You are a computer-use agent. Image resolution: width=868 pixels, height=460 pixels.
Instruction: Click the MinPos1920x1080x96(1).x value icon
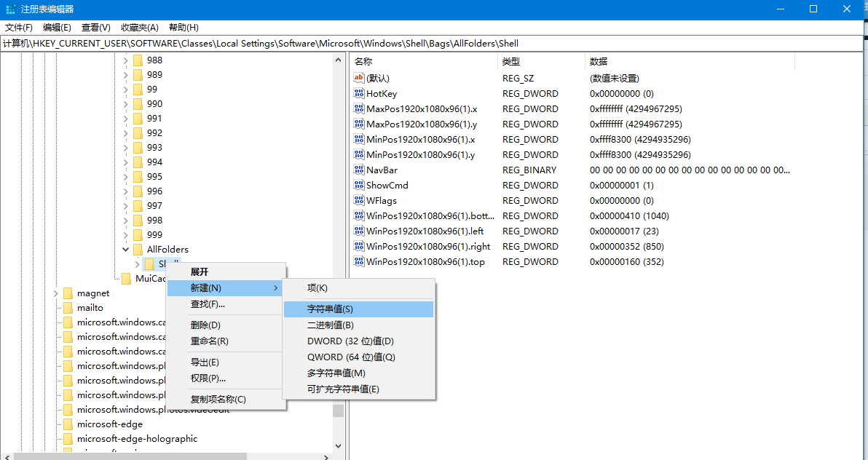[x=359, y=139]
